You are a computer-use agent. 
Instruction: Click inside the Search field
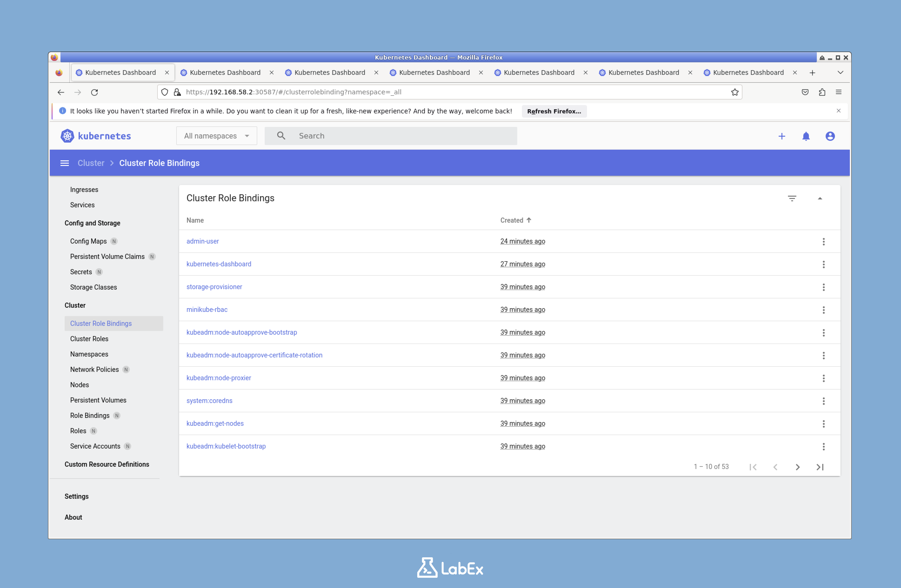(x=379, y=136)
